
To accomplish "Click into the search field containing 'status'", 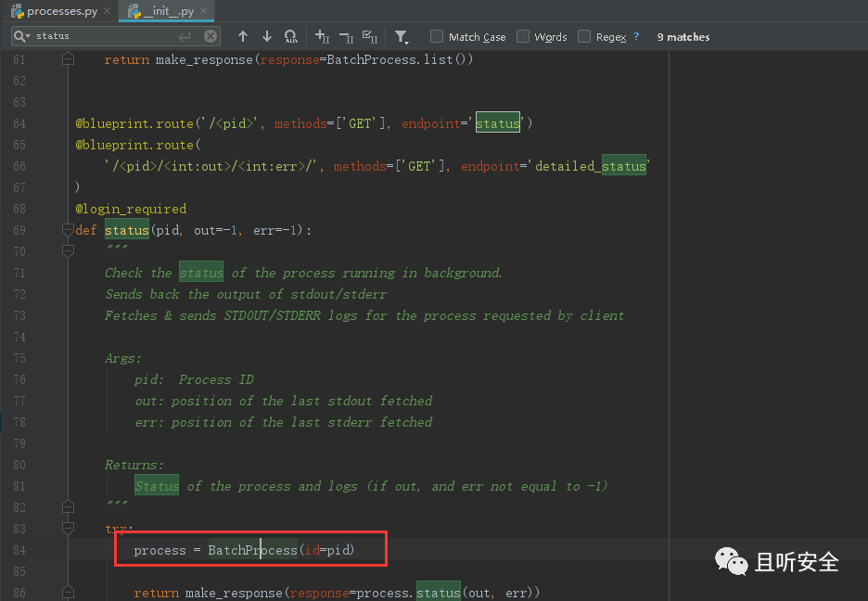I will [105, 36].
